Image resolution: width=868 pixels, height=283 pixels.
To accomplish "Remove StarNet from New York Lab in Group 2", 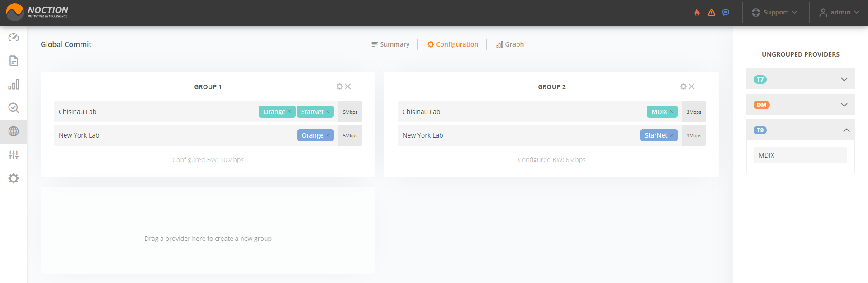I will (x=672, y=136).
